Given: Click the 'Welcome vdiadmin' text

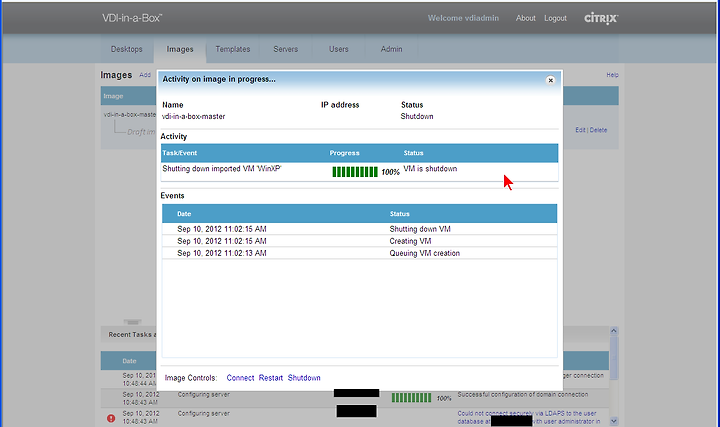Looking at the screenshot, I should coord(463,18).
